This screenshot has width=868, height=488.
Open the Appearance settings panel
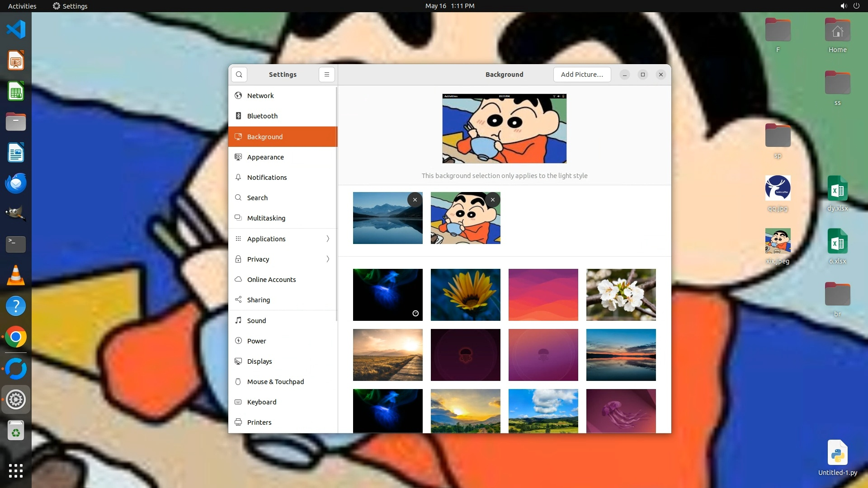coord(265,157)
